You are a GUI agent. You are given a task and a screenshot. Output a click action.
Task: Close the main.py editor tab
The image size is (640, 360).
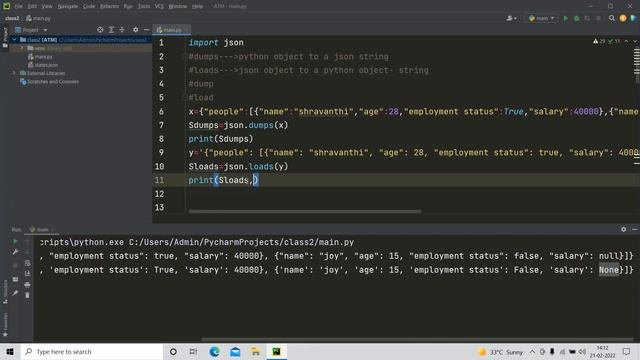[187, 30]
